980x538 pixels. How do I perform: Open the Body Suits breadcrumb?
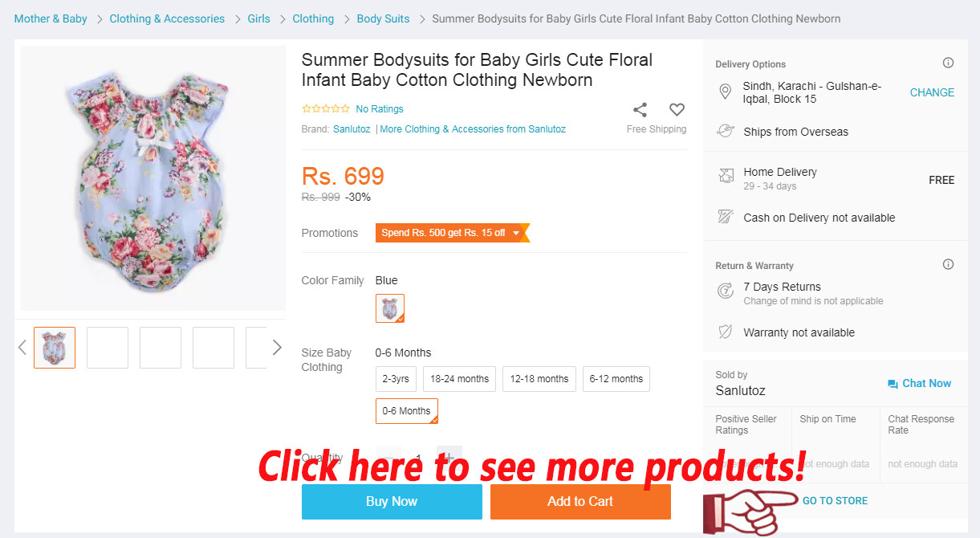pos(383,18)
